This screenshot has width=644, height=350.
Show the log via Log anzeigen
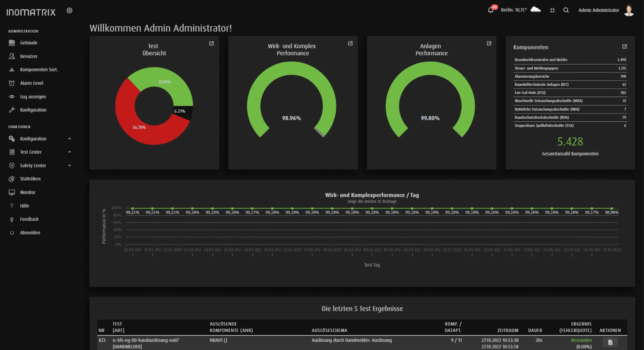pos(33,96)
